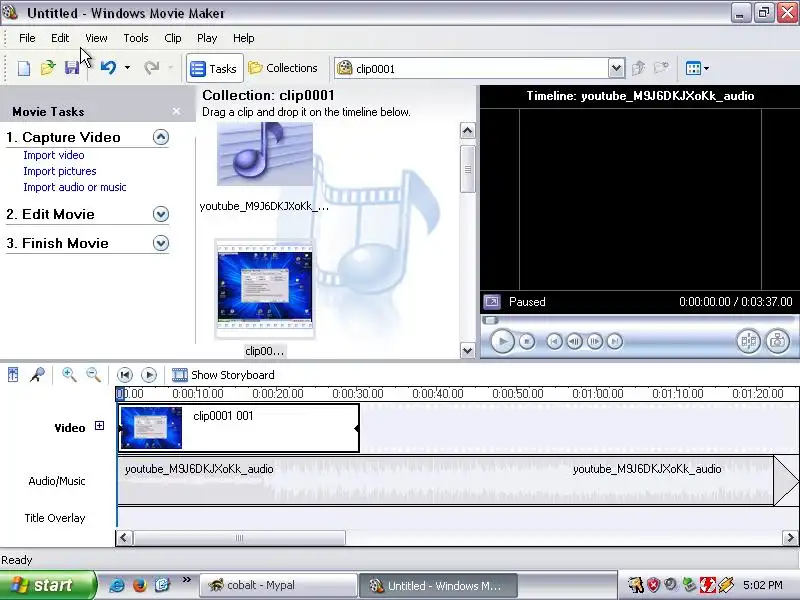Open the Help menu
This screenshot has height=600, width=800.
pos(243,38)
